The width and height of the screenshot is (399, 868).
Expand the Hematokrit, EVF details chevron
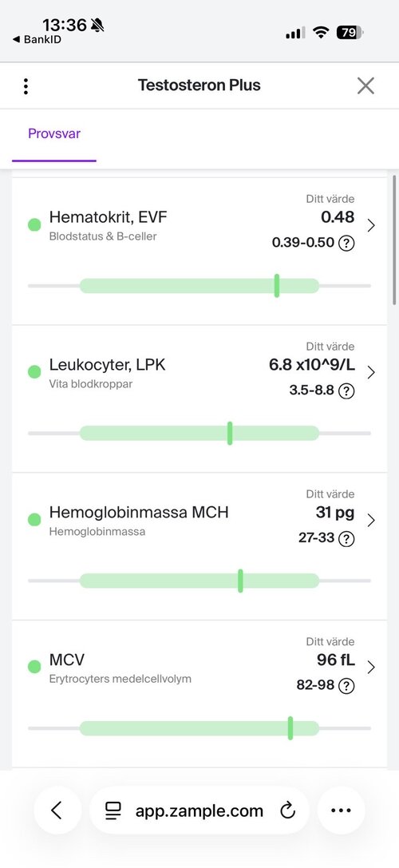click(371, 224)
